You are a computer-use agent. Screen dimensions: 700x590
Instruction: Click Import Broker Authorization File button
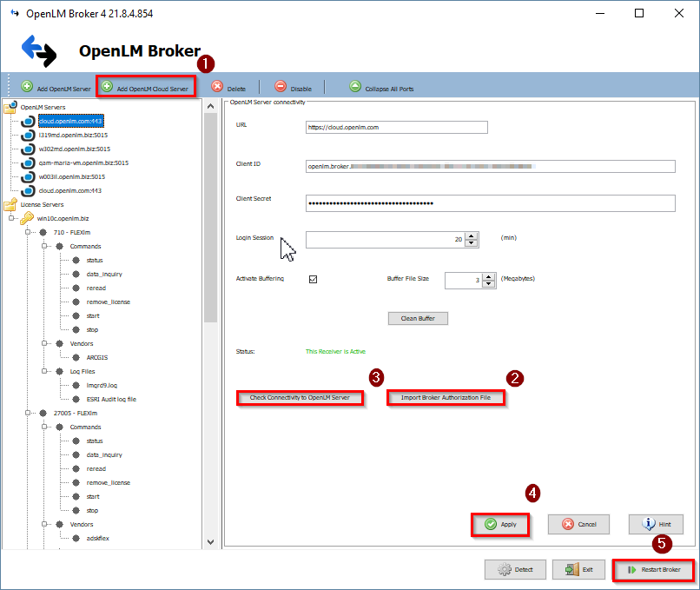click(446, 398)
